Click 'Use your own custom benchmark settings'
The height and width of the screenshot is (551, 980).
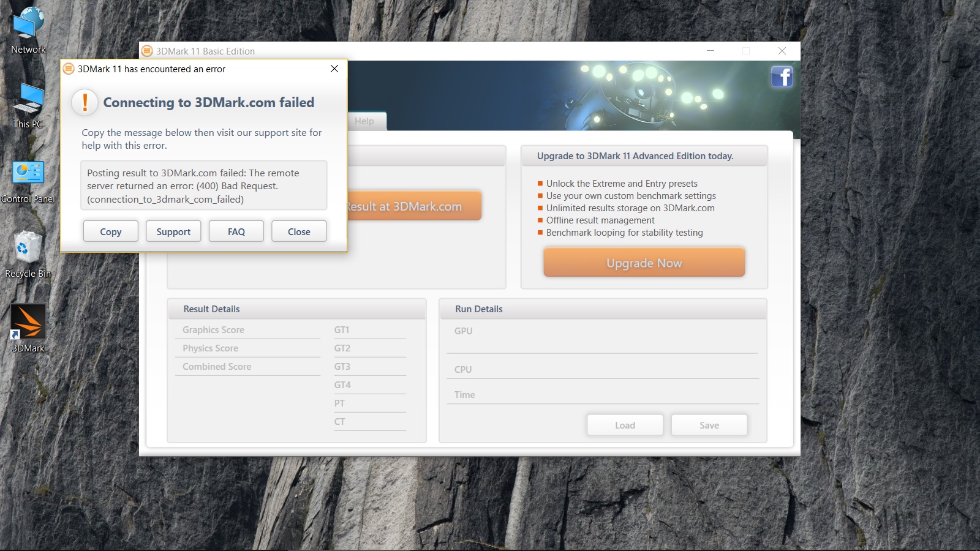631,196
